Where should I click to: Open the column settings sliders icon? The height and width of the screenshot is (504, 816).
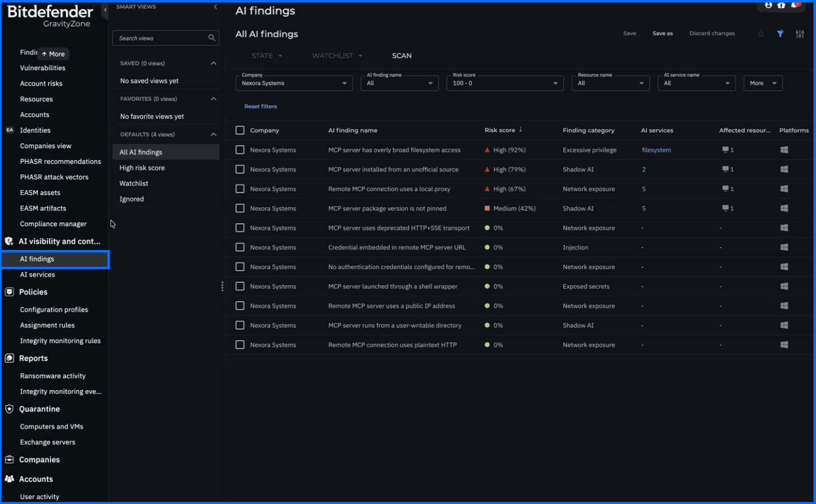click(800, 34)
